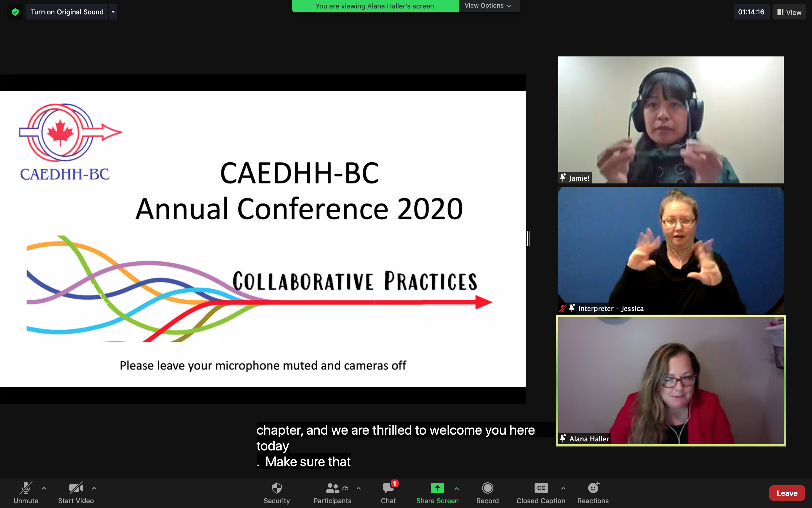
Task: Click the 'Annual Conference 2020' slide title
Action: (299, 209)
